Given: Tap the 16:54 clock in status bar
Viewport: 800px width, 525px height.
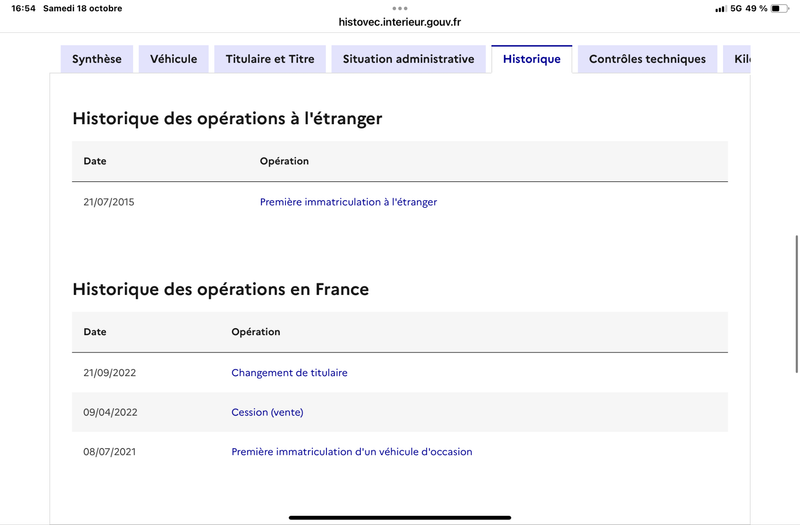Looking at the screenshot, I should 23,8.
